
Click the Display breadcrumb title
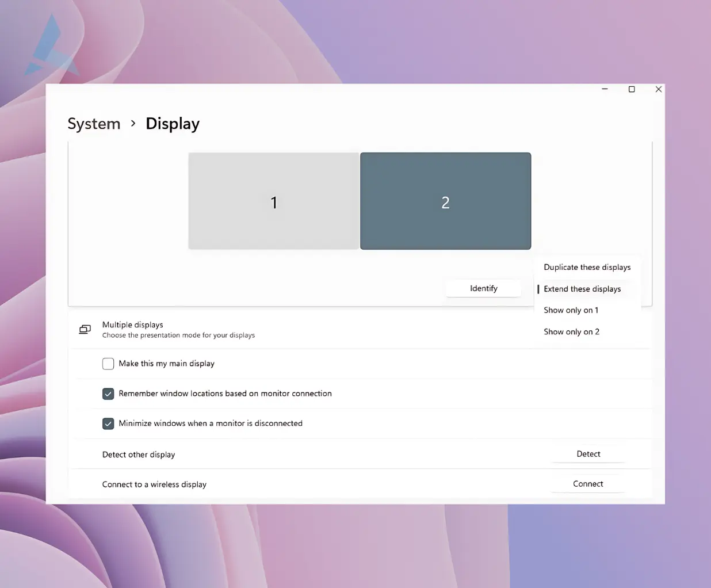(x=173, y=124)
